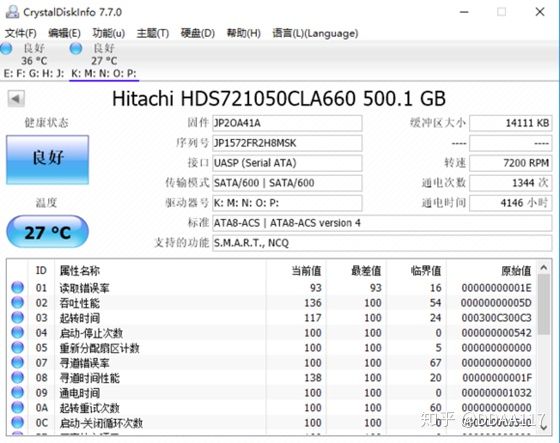Click the status dot for 启动-停止次数
Screen dimensions: 560x443
18,333
